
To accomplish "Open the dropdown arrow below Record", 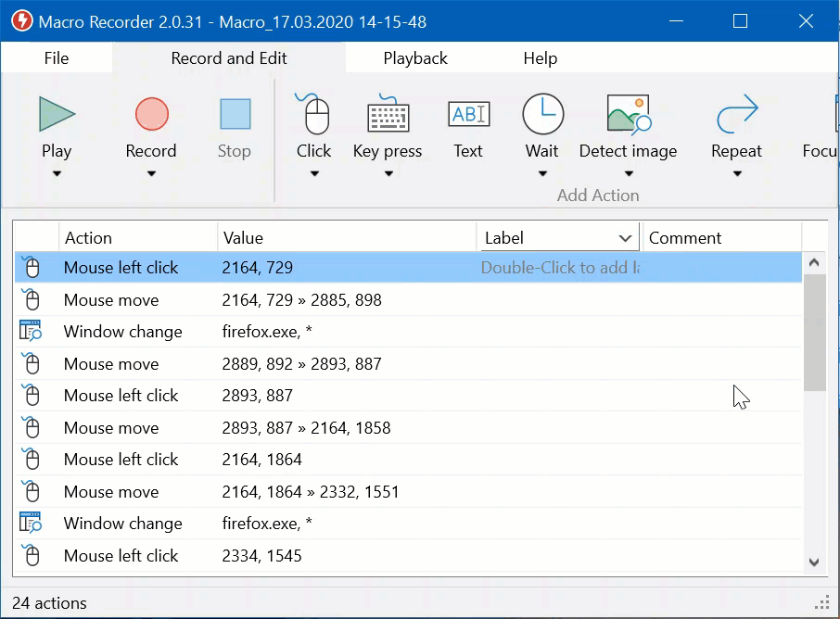I will (x=151, y=173).
